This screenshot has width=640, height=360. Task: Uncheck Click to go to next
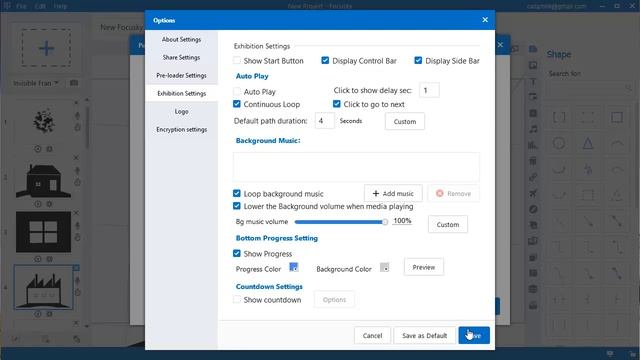pos(337,104)
